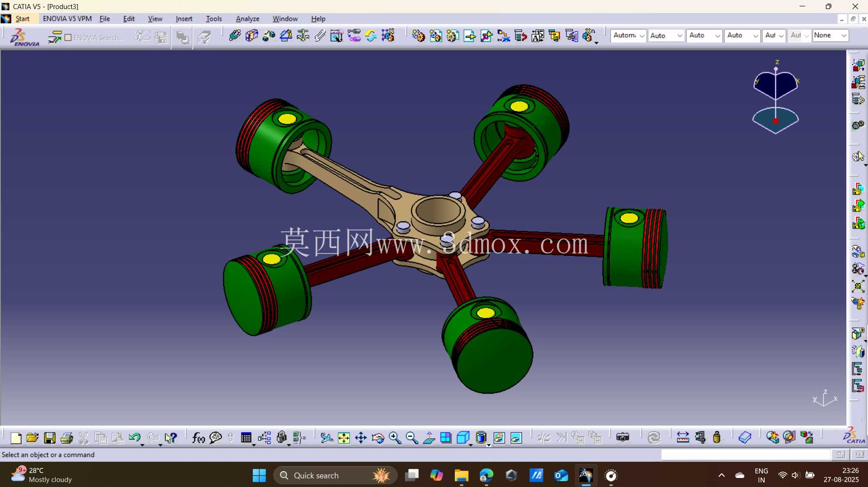Click the CATIA logo icon at toolbar end
868x487 pixels.
pyautogui.click(x=854, y=435)
